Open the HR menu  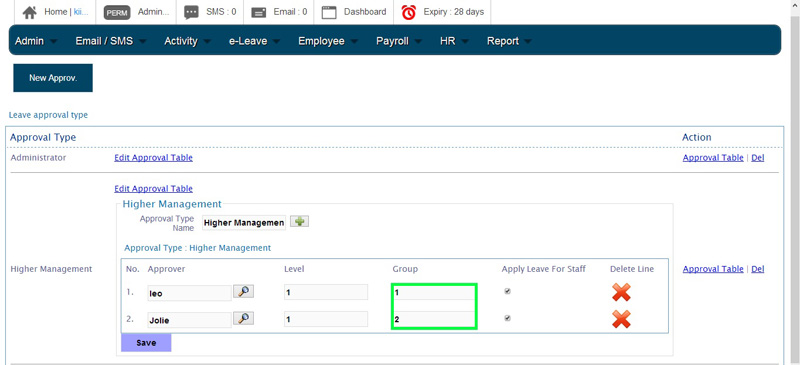click(x=447, y=41)
